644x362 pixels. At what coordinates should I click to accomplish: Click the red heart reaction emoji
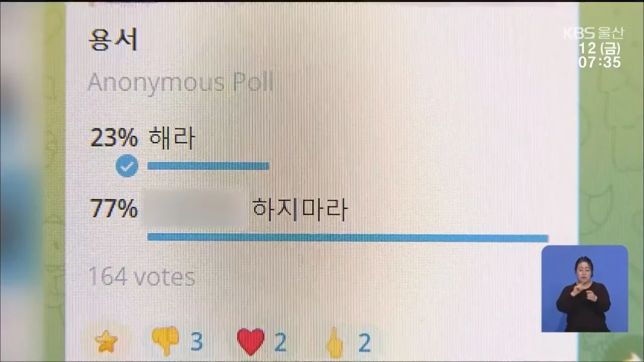tap(251, 341)
